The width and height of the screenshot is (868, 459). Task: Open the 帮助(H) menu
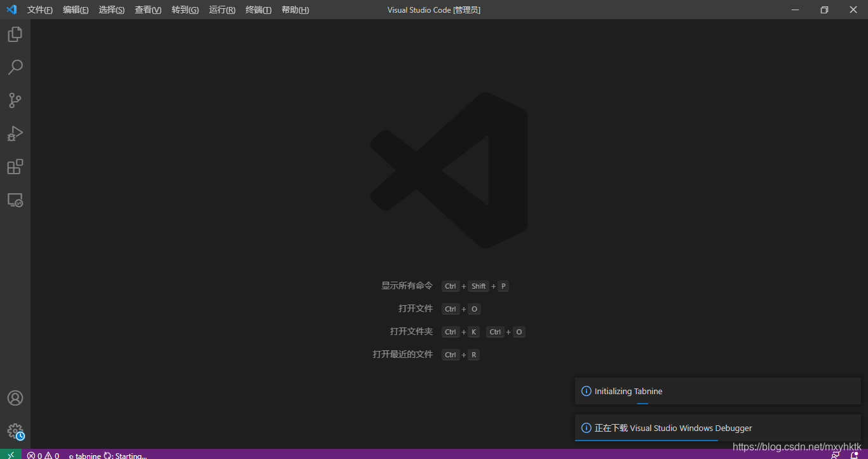click(x=295, y=10)
